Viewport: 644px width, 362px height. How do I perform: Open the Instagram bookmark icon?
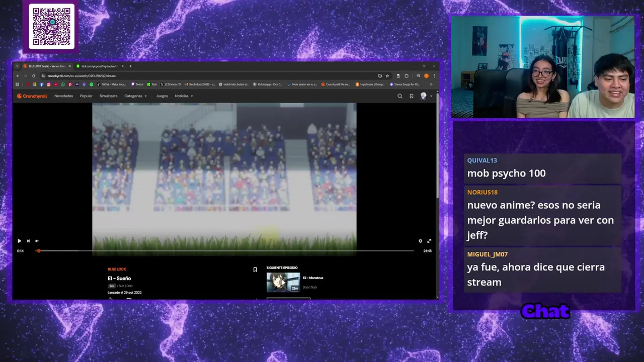pyautogui.click(x=49, y=84)
